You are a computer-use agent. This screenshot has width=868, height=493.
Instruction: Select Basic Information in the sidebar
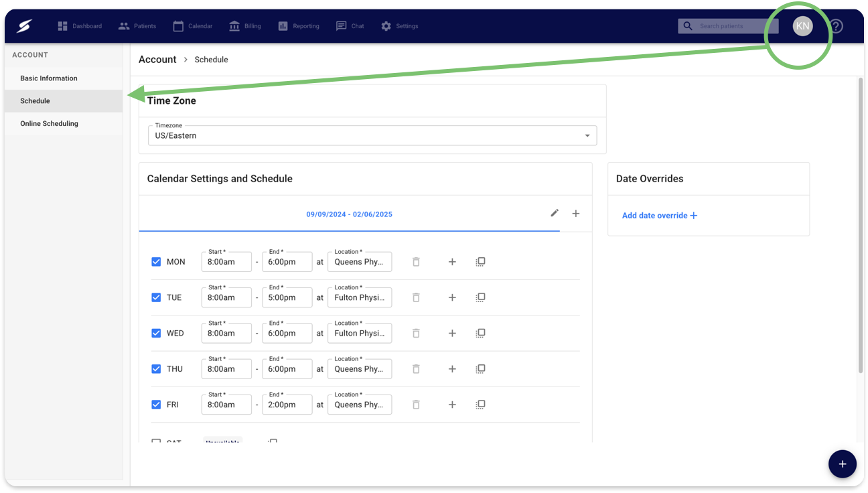pos(64,78)
